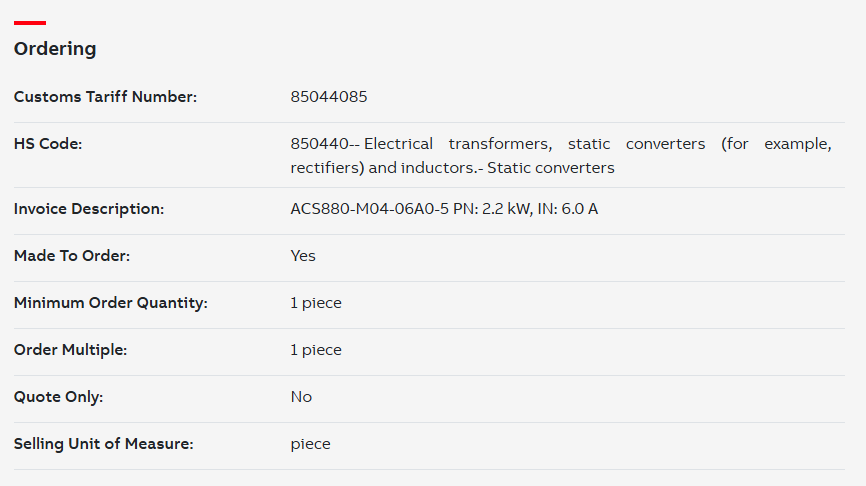
Task: Click the ACS880-M04-06A0-5 invoice description value
Action: tap(444, 209)
